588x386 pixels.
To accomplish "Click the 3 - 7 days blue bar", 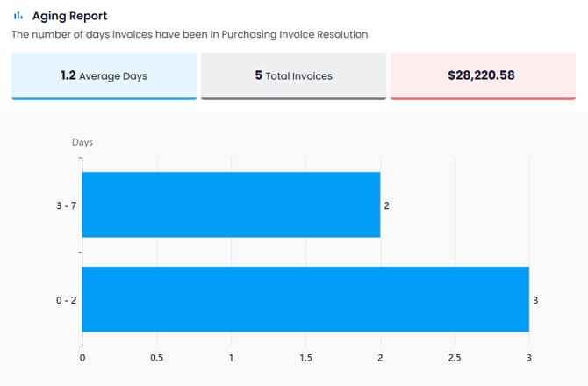I will pos(231,204).
